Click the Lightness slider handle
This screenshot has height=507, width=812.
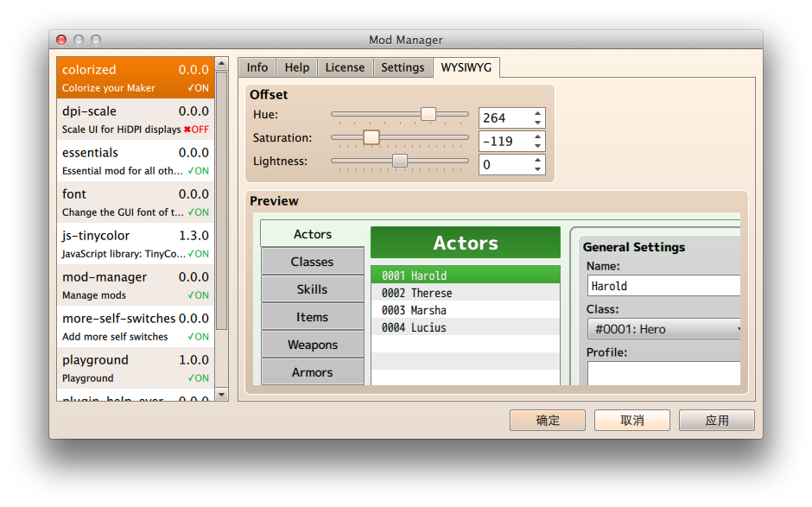coord(400,161)
